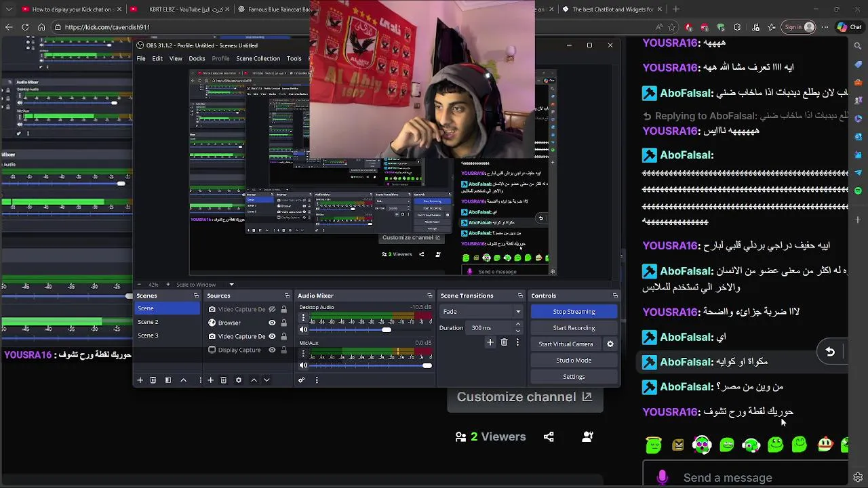
Task: Toggle lock on first Video Capture source
Action: 283,310
